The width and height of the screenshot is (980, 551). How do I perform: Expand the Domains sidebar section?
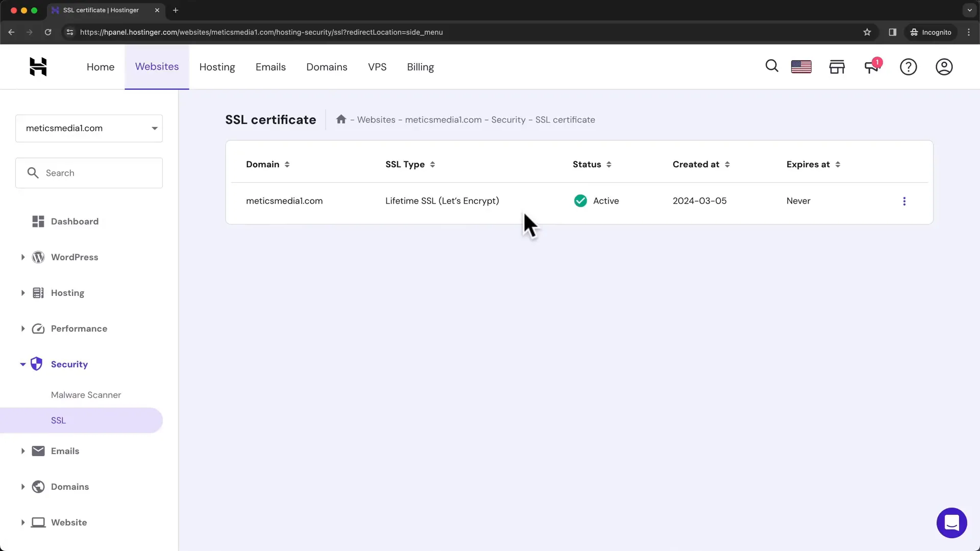tap(23, 487)
